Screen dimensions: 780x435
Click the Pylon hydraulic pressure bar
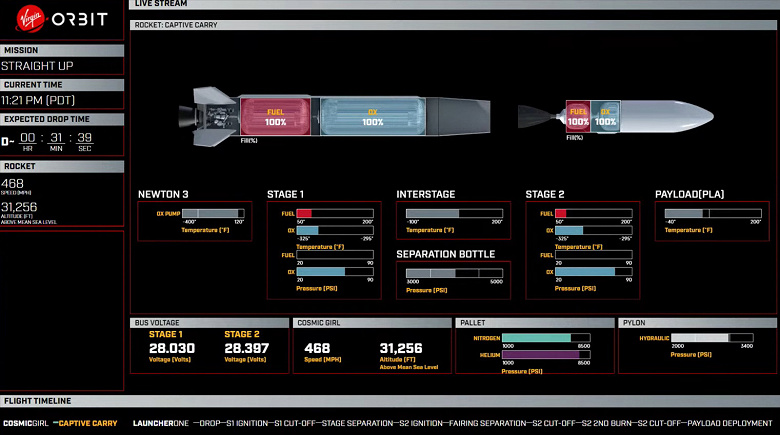[712, 338]
